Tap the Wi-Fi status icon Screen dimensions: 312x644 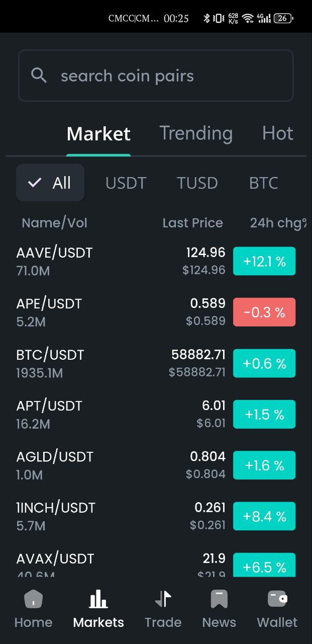click(x=247, y=19)
